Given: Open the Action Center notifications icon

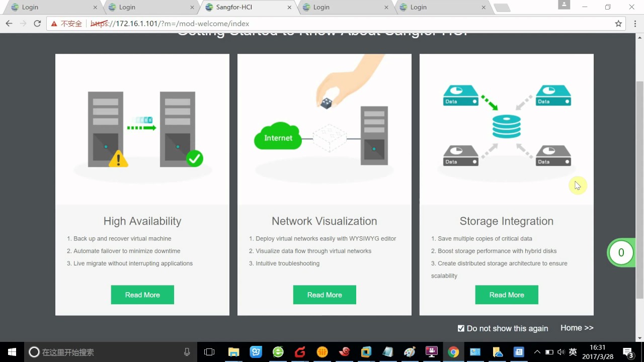Looking at the screenshot, I should tap(628, 352).
